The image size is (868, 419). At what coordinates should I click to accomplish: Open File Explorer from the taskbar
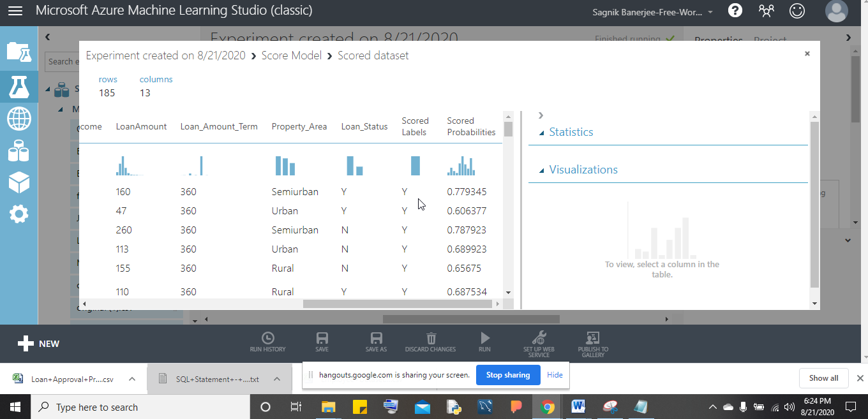point(328,406)
